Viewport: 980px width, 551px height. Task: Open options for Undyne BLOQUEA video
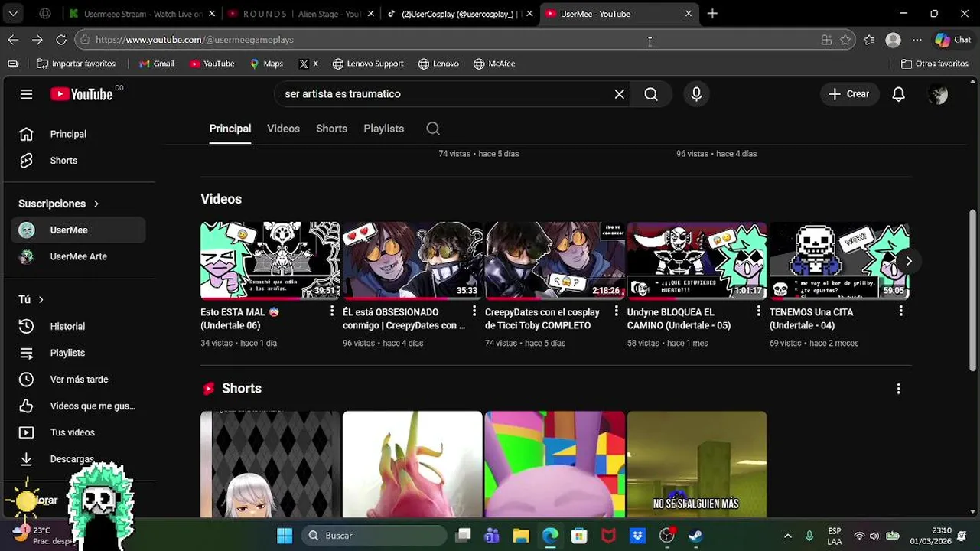pos(759,311)
